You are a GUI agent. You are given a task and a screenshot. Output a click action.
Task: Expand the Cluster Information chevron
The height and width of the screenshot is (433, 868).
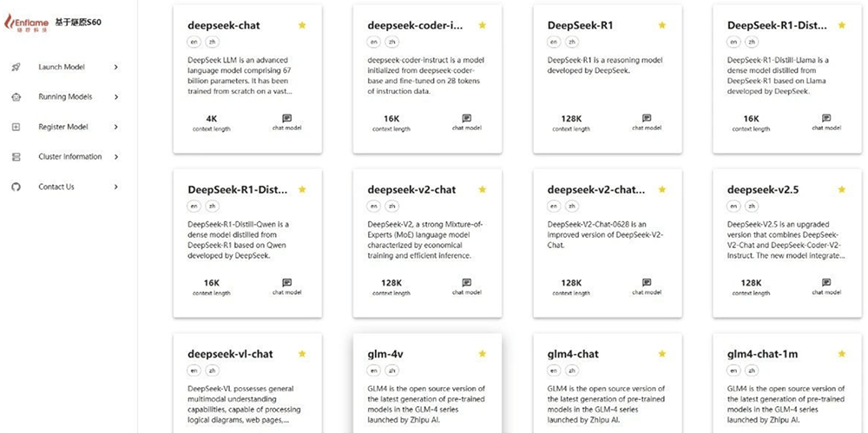116,157
